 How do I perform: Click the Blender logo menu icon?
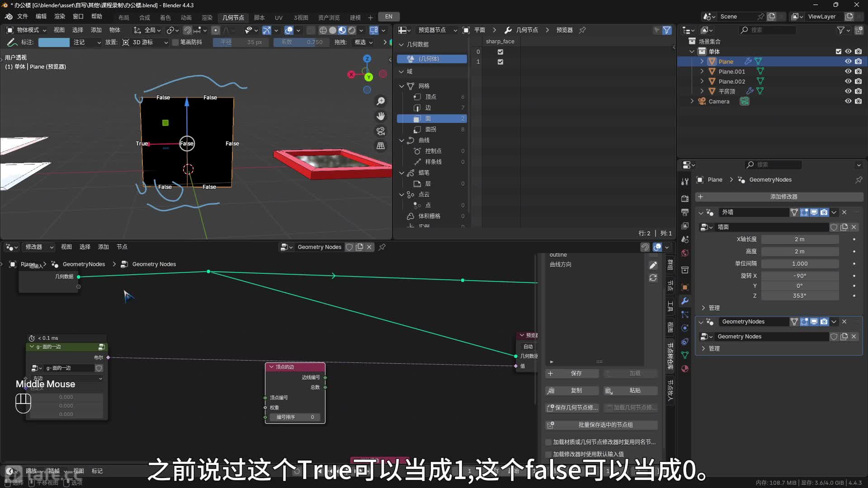[x=9, y=17]
